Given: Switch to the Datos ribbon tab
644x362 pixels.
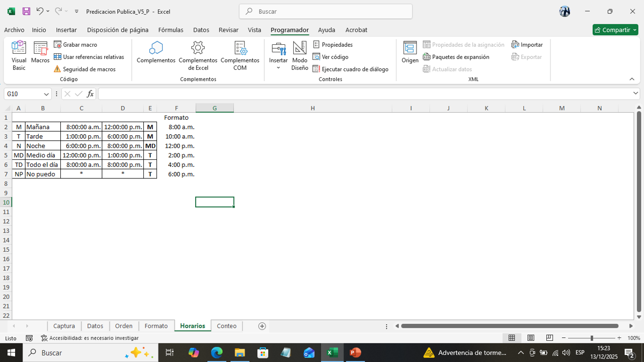Looking at the screenshot, I should point(201,30).
